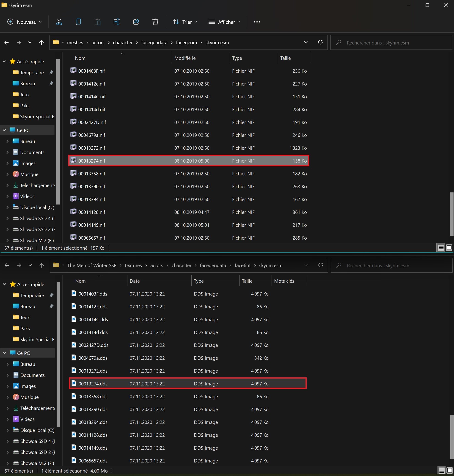Open recent locations dropdown in top window
454x476 pixels.
click(x=30, y=42)
